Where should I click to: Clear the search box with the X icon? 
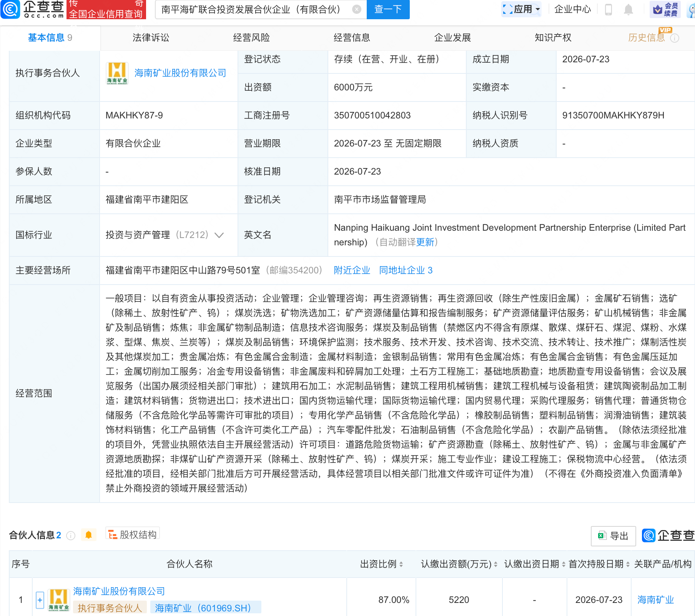357,9
